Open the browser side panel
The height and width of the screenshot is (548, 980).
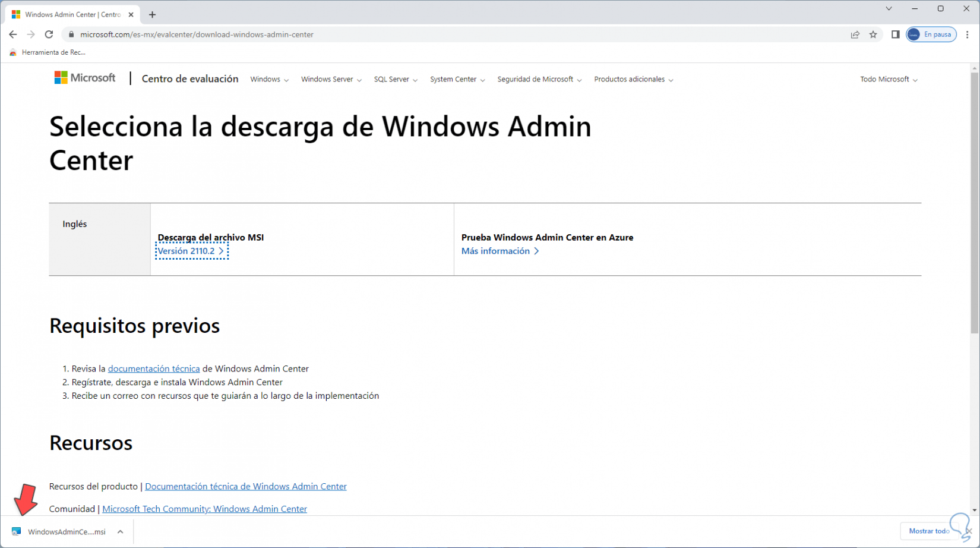(x=896, y=34)
